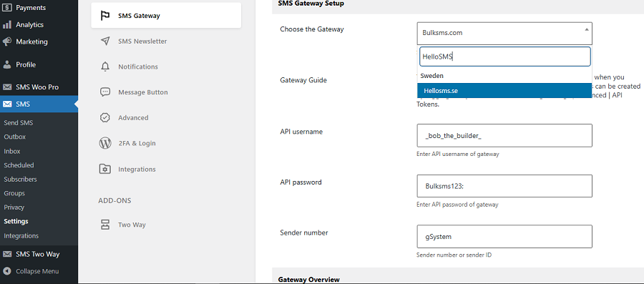Click the Message Button chat bubble icon

pyautogui.click(x=105, y=92)
